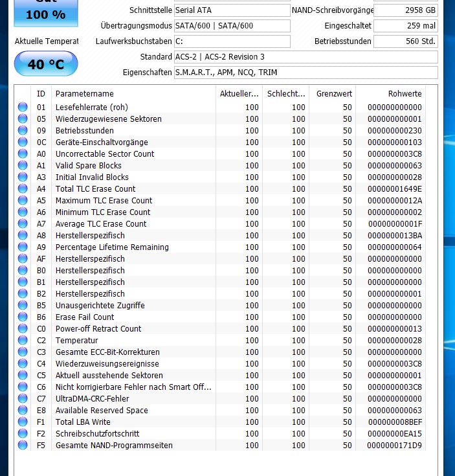The width and height of the screenshot is (455, 476).
Task: Sort by the ID column header
Action: point(41,93)
